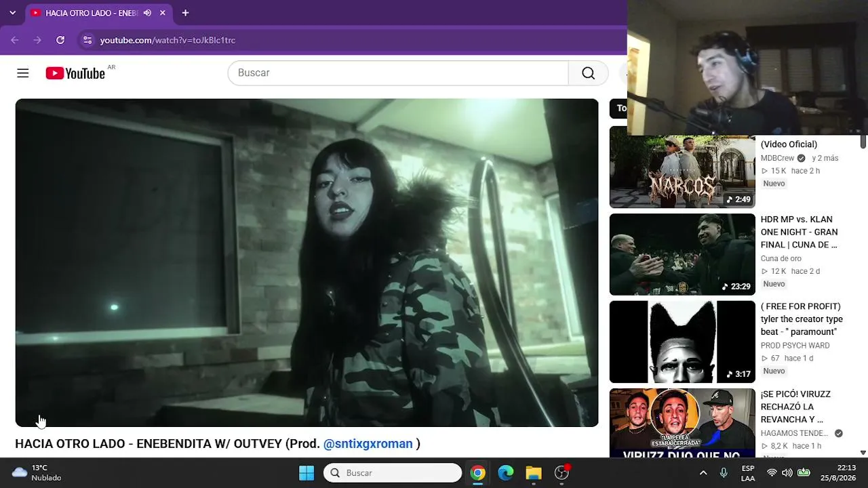Click the 3:17 duration badge
The image size is (868, 488).
[738, 374]
